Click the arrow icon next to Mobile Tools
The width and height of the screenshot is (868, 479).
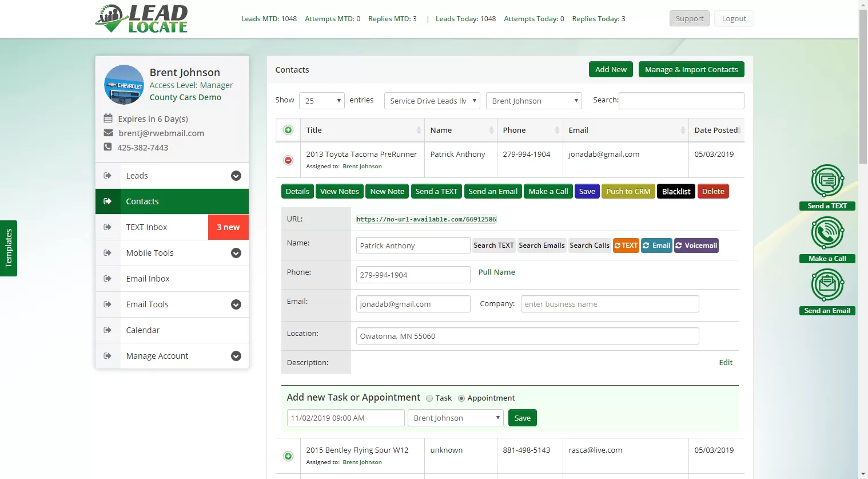[107, 253]
